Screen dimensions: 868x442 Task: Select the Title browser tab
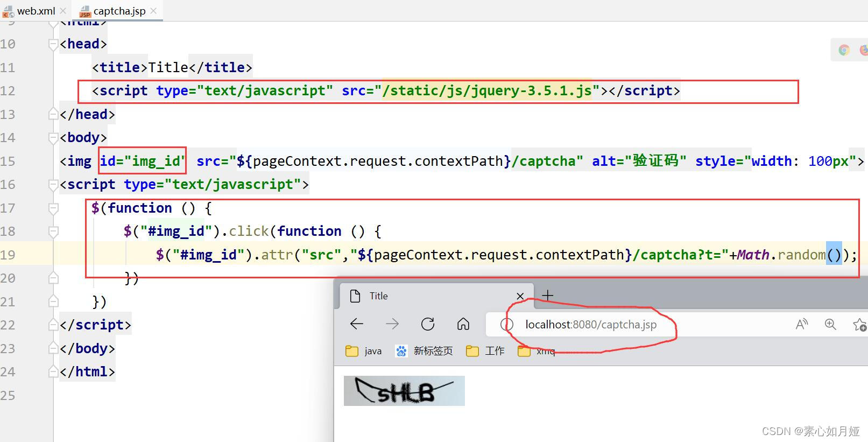[436, 296]
